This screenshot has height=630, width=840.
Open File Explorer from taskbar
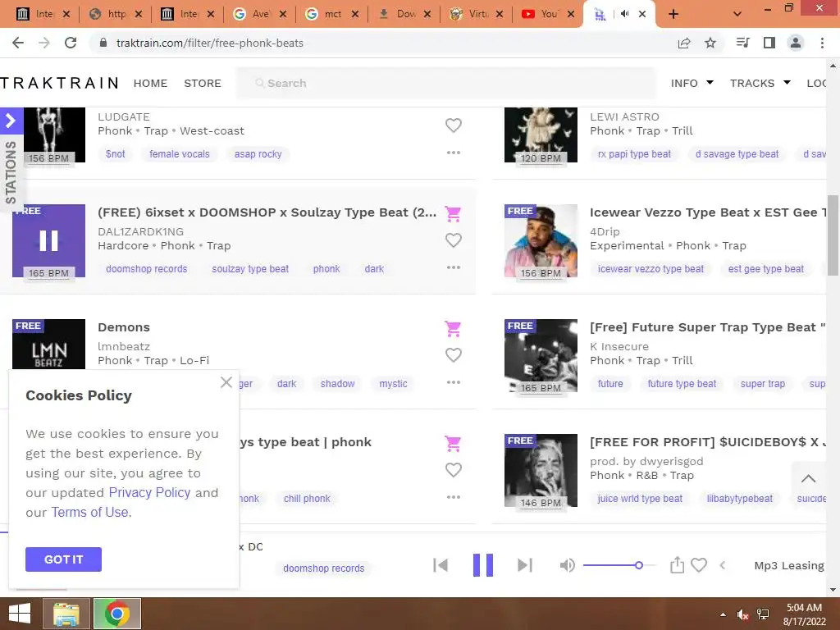[66, 614]
